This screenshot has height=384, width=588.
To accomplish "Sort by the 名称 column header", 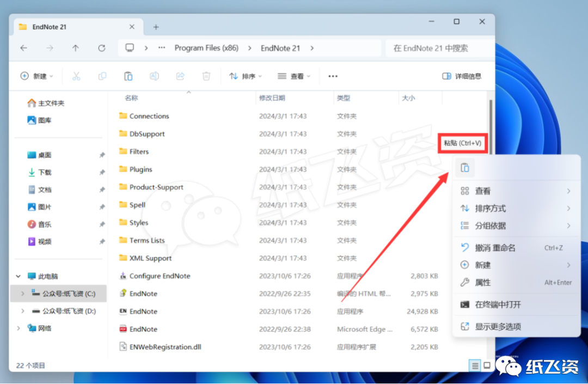I will point(131,98).
